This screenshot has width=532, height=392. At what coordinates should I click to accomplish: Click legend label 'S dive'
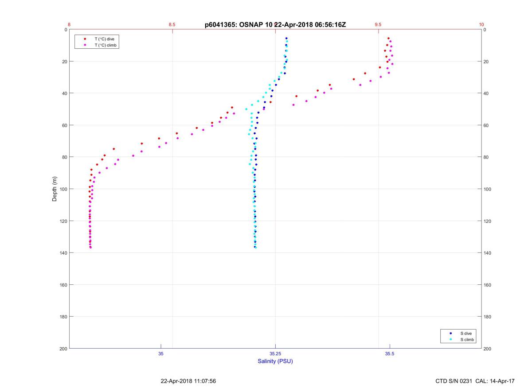tap(466, 333)
